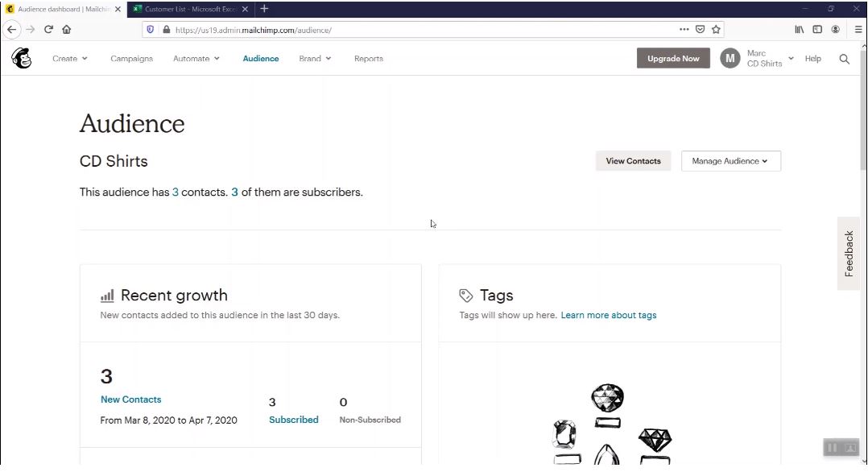Click the M account avatar

click(x=730, y=58)
